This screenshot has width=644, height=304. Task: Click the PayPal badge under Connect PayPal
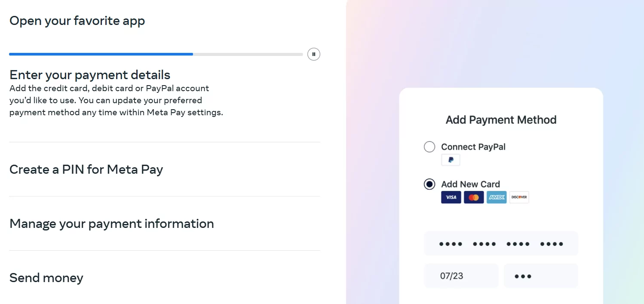(450, 160)
